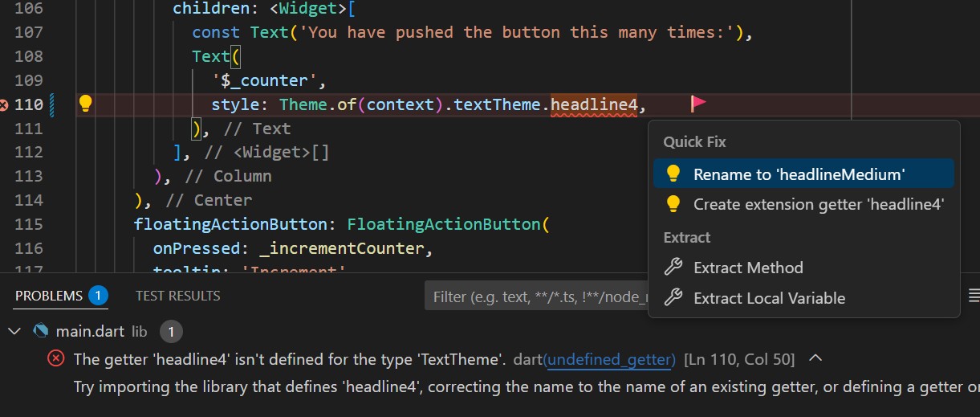The height and width of the screenshot is (417, 980).
Task: Click the Dart file icon next to main.dart
Action: [x=40, y=330]
